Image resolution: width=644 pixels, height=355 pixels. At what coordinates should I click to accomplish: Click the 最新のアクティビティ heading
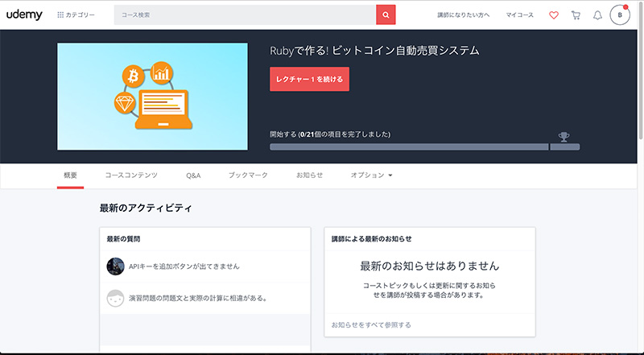pos(146,208)
